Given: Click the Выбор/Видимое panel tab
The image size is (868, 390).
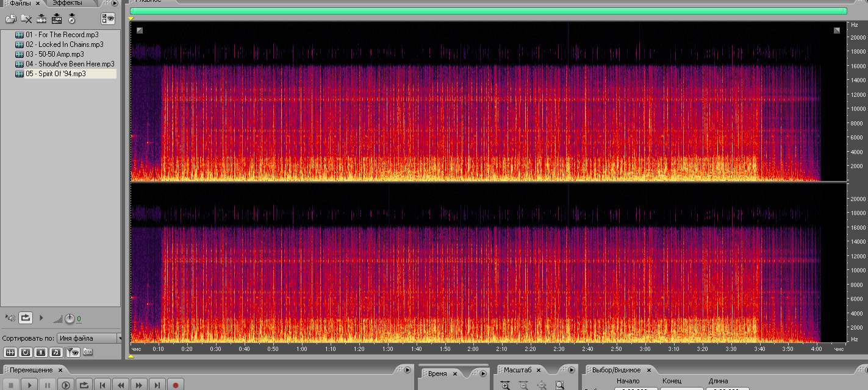Looking at the screenshot, I should [x=616, y=370].
